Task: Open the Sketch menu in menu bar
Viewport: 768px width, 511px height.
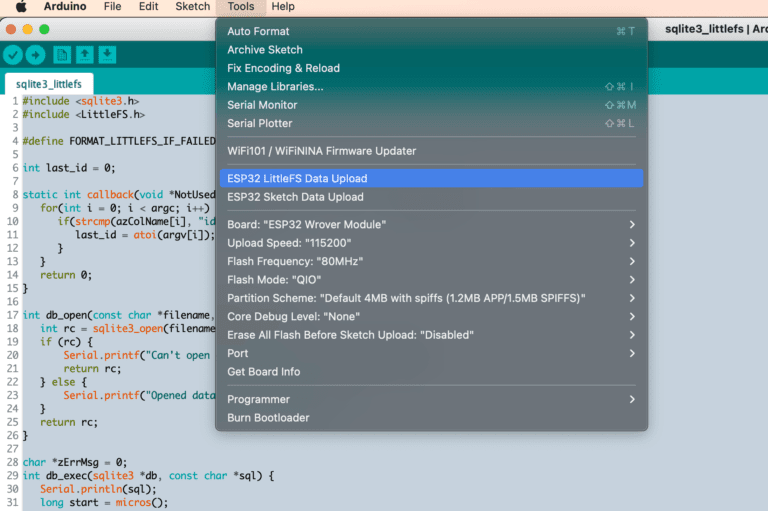Action: pyautogui.click(x=193, y=7)
